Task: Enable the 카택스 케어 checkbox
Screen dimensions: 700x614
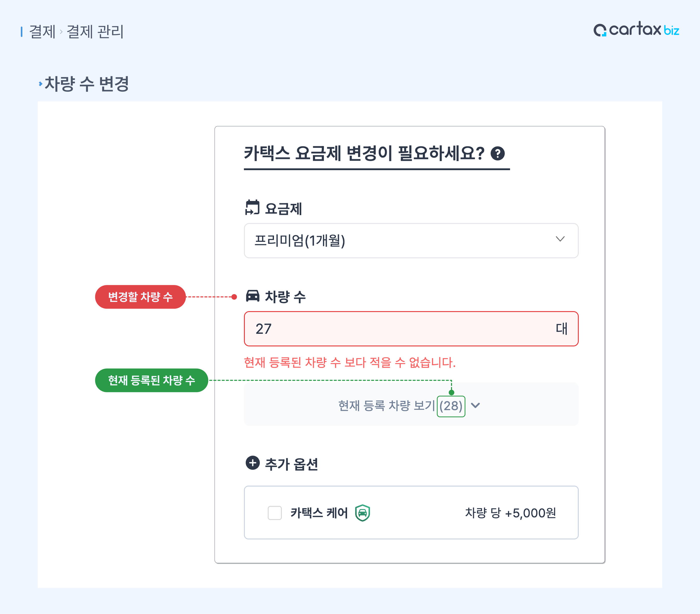Action: (x=275, y=513)
